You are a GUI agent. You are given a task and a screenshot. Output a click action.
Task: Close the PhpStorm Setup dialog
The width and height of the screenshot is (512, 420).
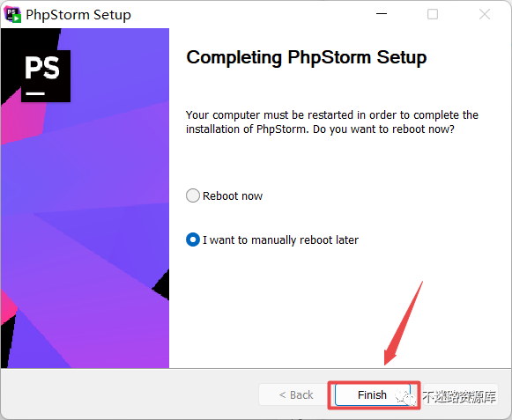point(485,14)
